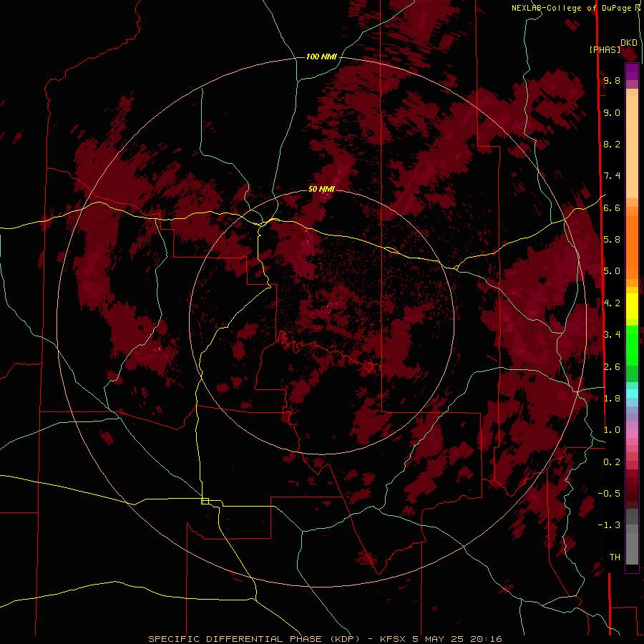Click the 7.4 legend value
Screen dimensions: 644x644
click(x=612, y=176)
